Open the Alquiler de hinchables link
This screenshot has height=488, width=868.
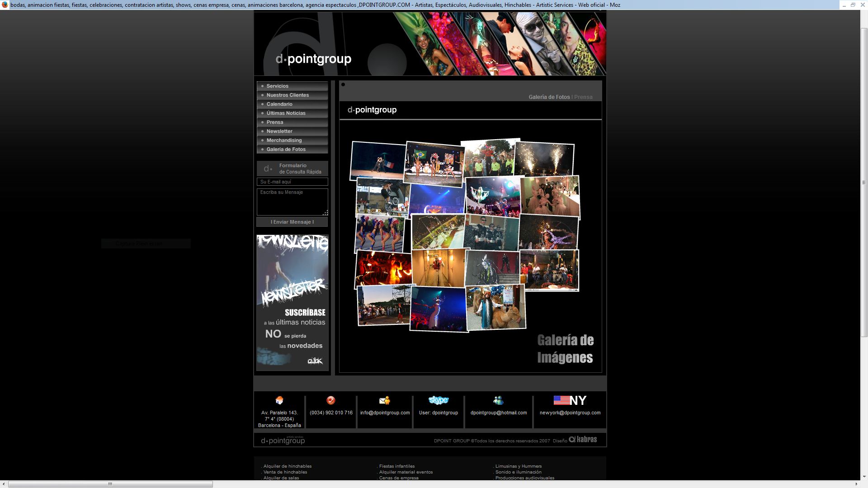288,466
